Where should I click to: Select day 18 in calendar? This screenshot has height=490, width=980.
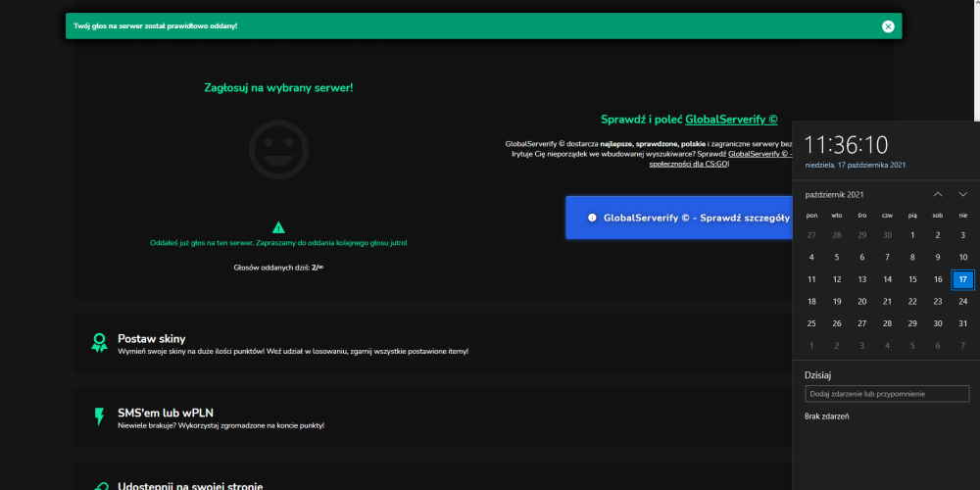point(811,301)
